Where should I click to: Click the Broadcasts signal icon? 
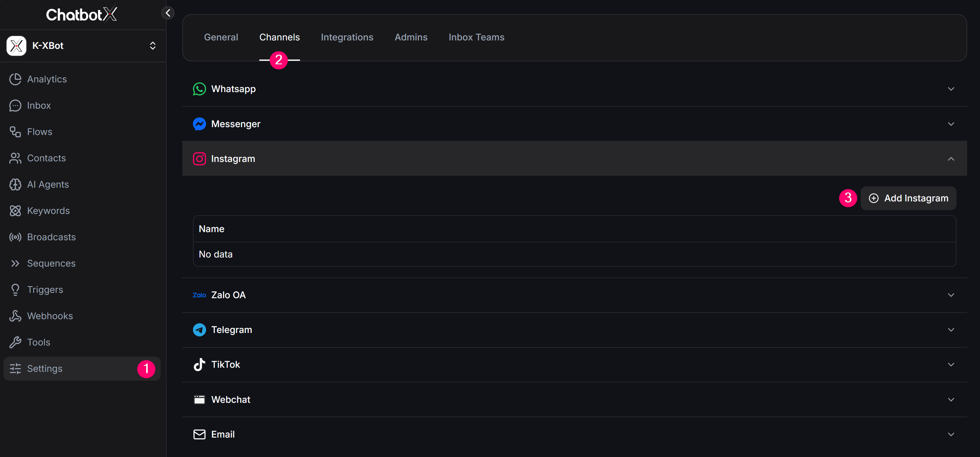click(15, 237)
